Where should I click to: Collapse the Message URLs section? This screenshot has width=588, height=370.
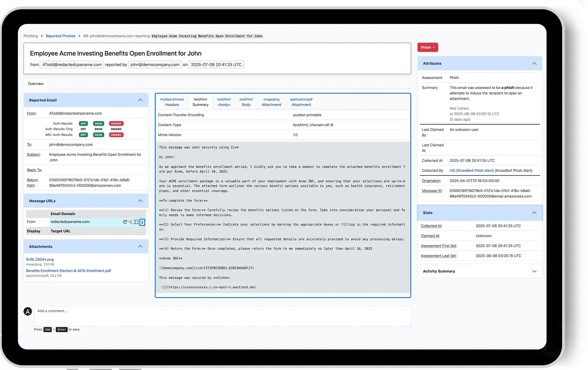(140, 201)
